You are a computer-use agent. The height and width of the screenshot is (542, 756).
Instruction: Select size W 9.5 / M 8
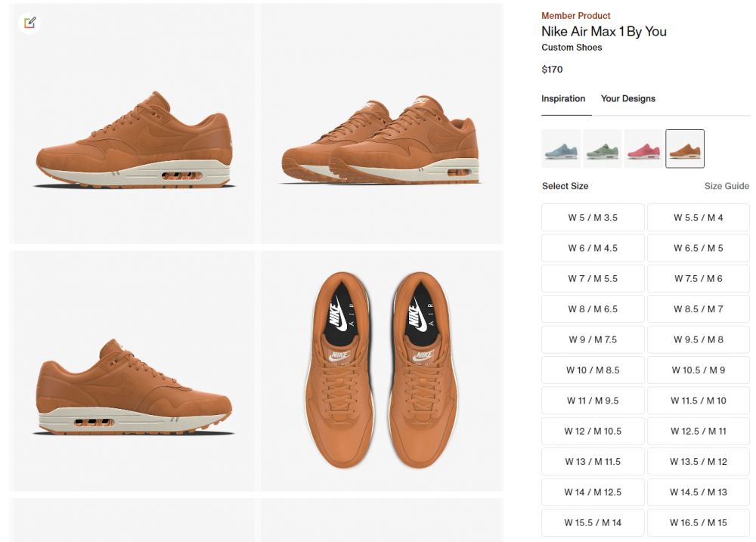699,340
